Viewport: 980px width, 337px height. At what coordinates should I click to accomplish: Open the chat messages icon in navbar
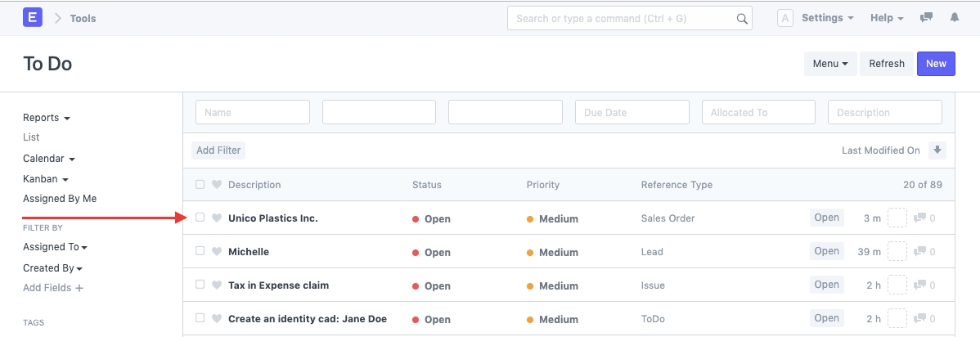pos(926,18)
